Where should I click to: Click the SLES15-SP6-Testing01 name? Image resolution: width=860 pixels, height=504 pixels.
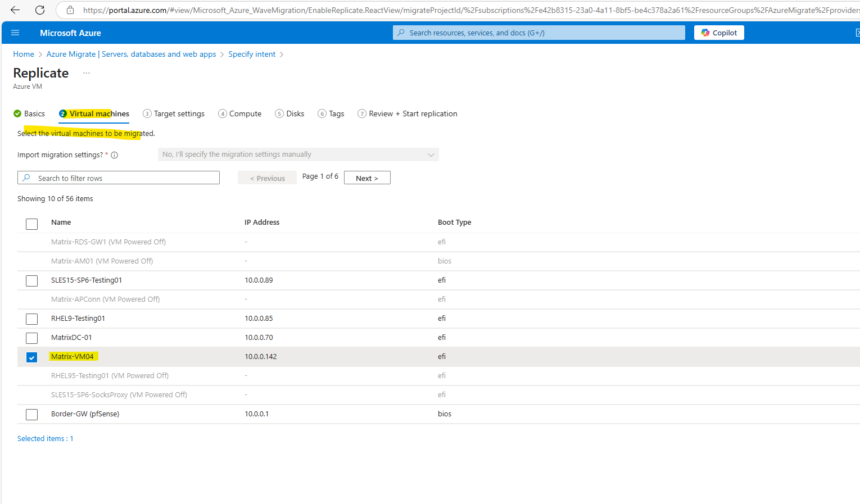87,280
